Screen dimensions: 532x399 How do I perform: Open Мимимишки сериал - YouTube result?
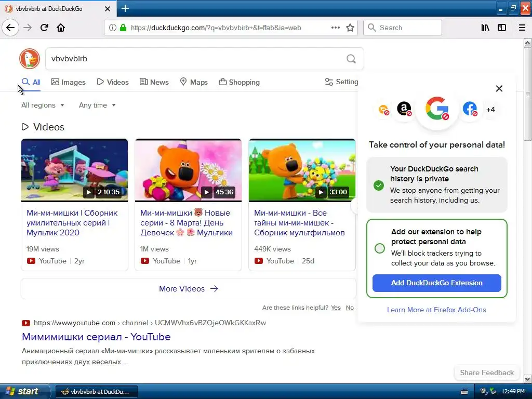click(x=96, y=337)
